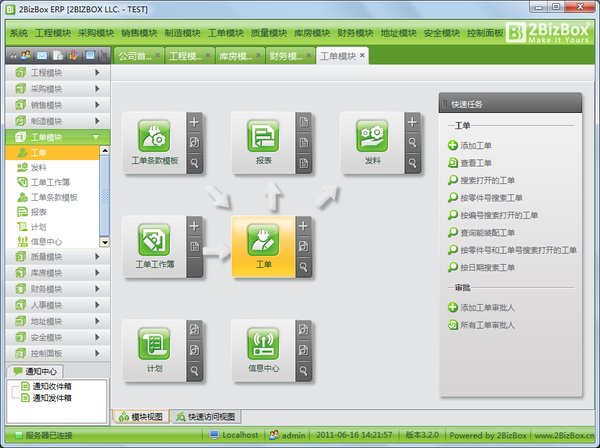Select 发料 in the sidebar submenu
The width and height of the screenshot is (600, 448).
(53, 167)
